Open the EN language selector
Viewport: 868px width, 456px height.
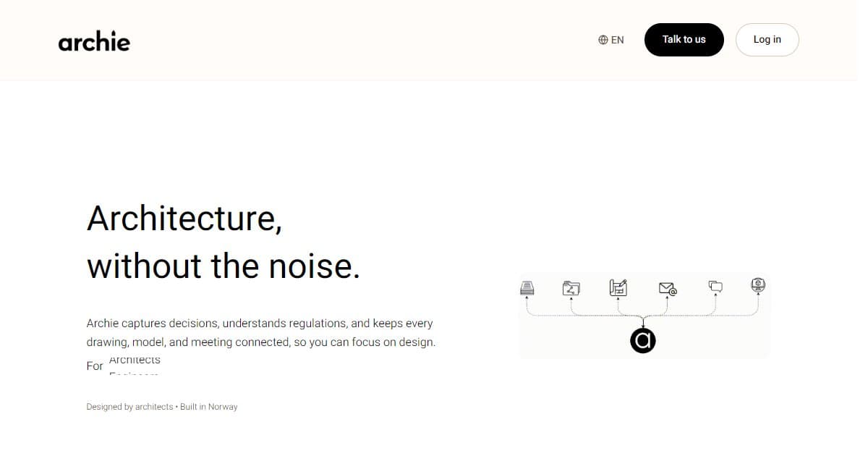pyautogui.click(x=617, y=40)
